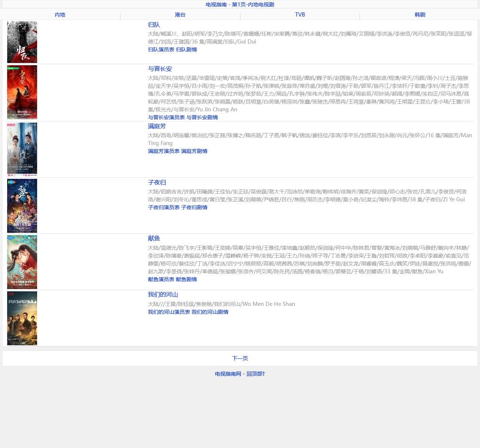Image resolution: width=480 pixels, height=448 pixels.
Task: Open the TVB category tab
Action: coord(300,15)
